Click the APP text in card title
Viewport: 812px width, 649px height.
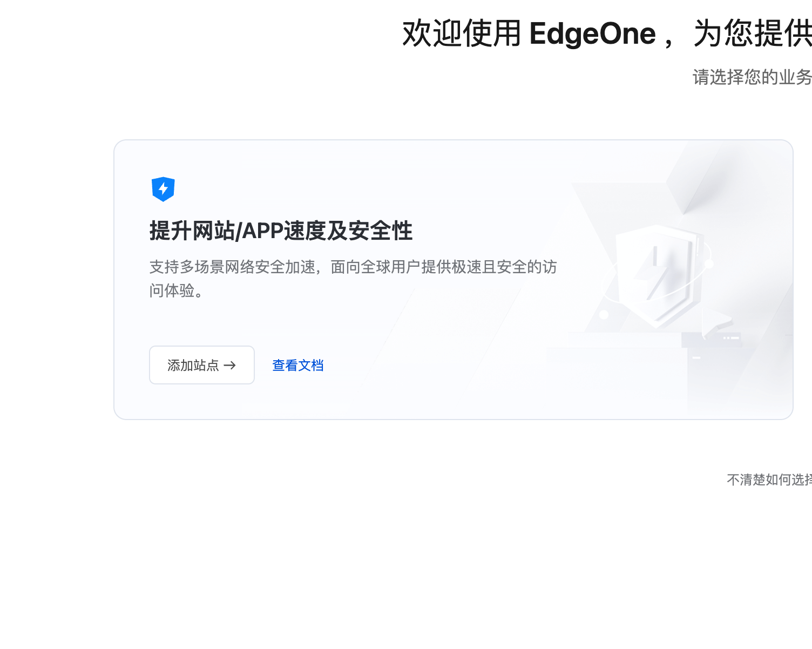pos(262,231)
